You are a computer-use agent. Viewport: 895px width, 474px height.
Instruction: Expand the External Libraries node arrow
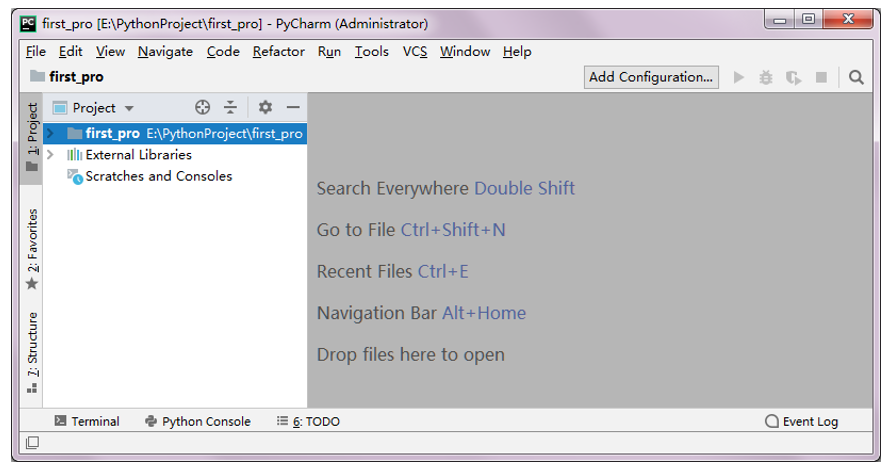click(x=50, y=155)
